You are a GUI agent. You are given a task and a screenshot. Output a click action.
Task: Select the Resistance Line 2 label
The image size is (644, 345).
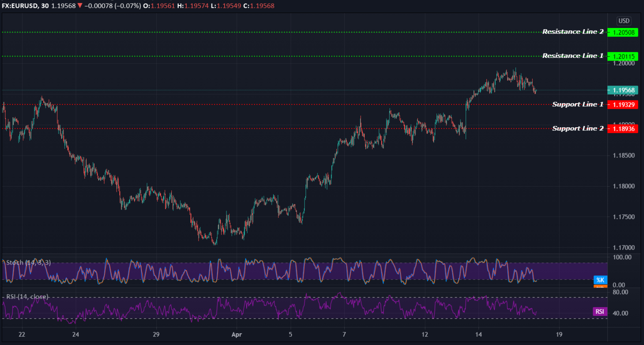coord(573,32)
